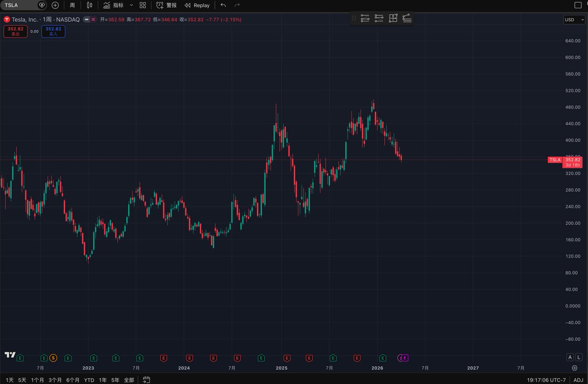Open the 指标 indicators dialog

[x=113, y=5]
